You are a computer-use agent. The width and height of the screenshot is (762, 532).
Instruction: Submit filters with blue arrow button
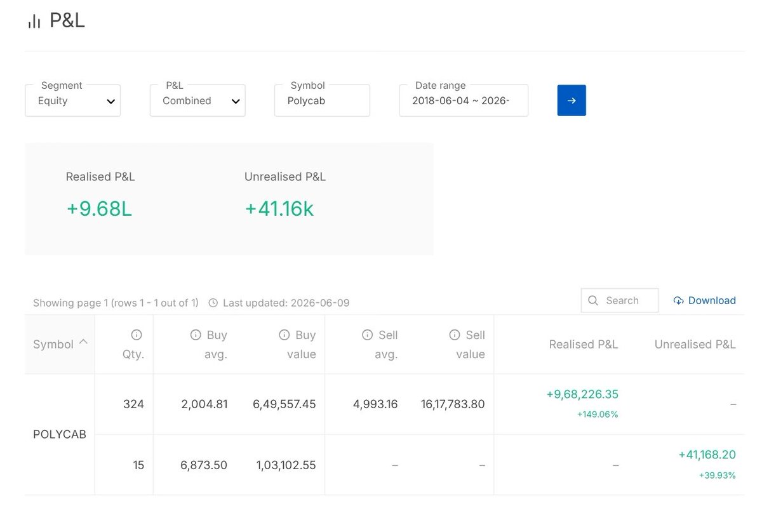571,100
